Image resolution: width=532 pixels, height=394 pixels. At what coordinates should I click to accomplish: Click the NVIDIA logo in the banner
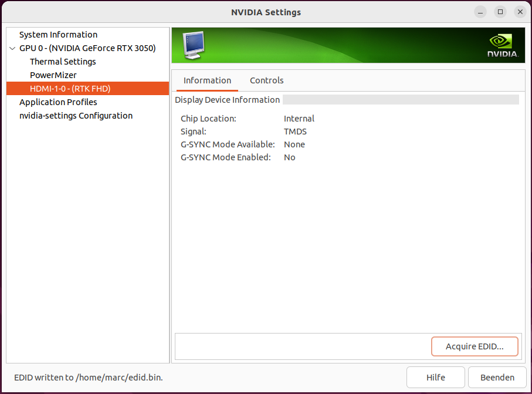click(502, 46)
